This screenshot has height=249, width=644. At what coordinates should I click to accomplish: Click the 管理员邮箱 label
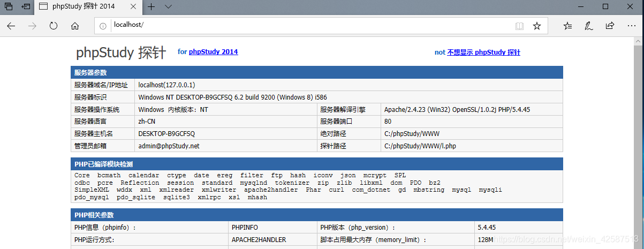click(90, 146)
